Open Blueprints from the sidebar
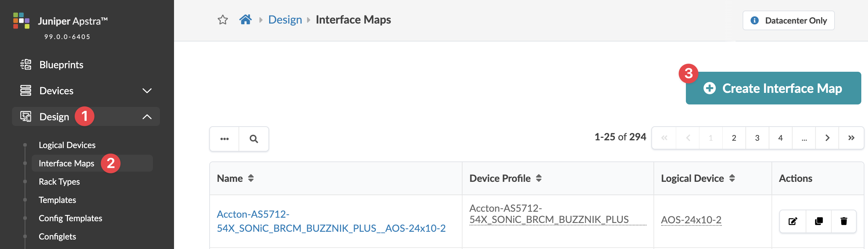 point(61,65)
